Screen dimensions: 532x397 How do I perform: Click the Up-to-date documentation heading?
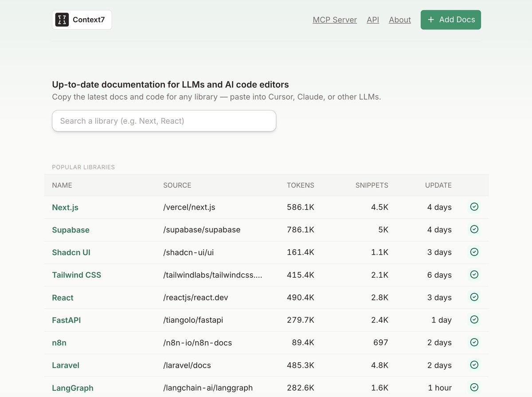tap(170, 84)
